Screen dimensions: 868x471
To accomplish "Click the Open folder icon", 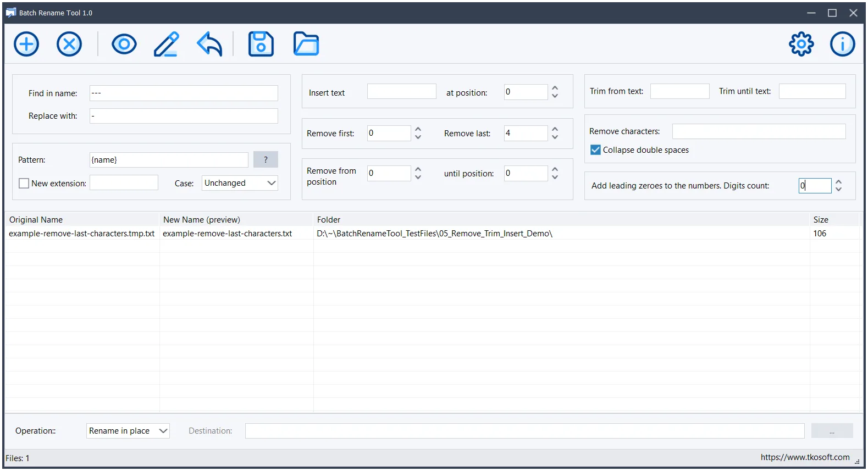I will pyautogui.click(x=306, y=44).
